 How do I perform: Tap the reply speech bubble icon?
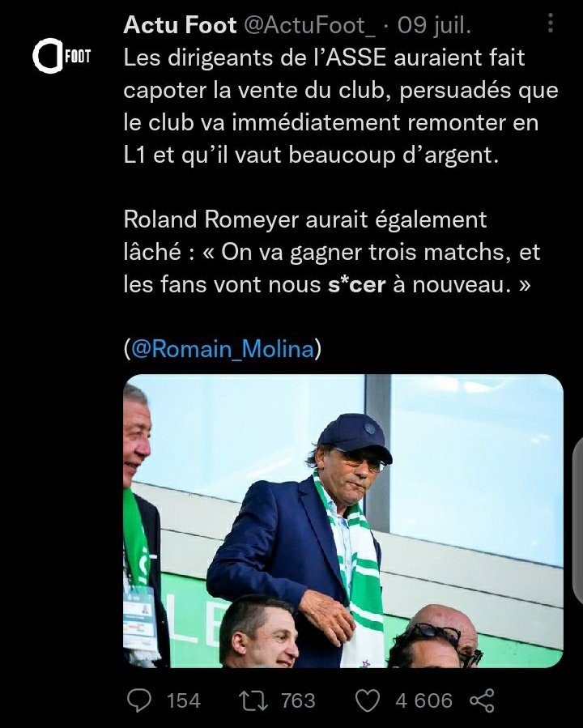click(x=139, y=700)
